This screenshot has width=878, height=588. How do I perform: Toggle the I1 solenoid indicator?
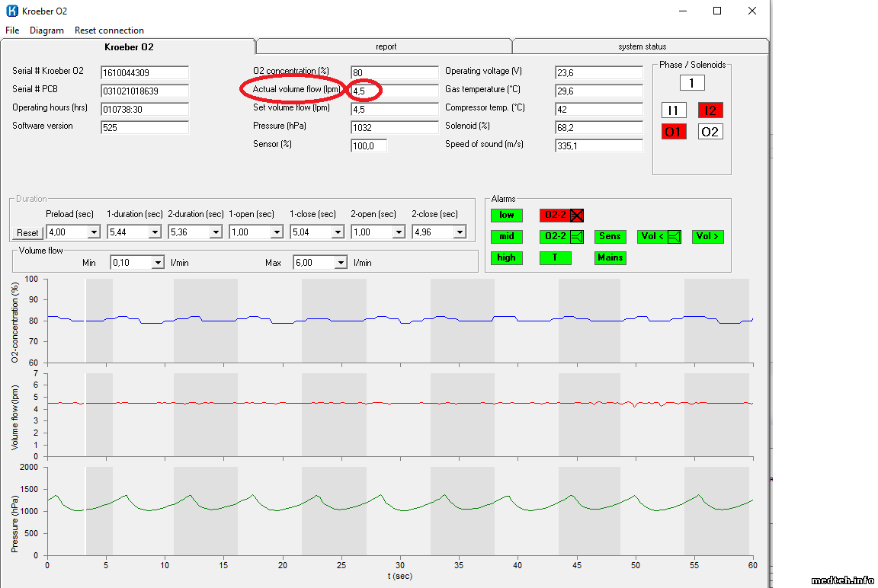click(674, 110)
